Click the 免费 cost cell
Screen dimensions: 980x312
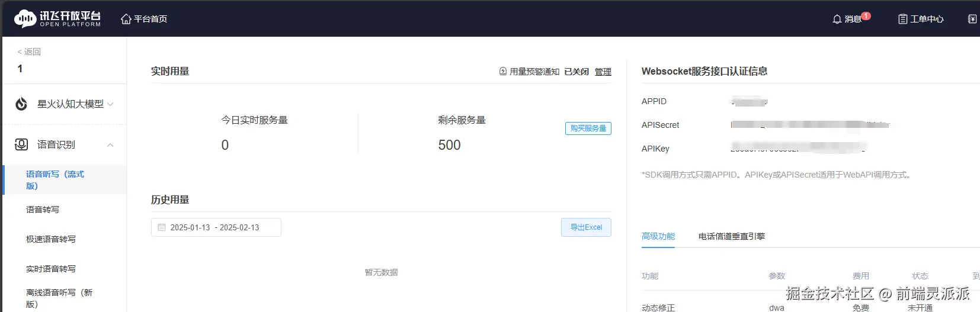tap(861, 308)
